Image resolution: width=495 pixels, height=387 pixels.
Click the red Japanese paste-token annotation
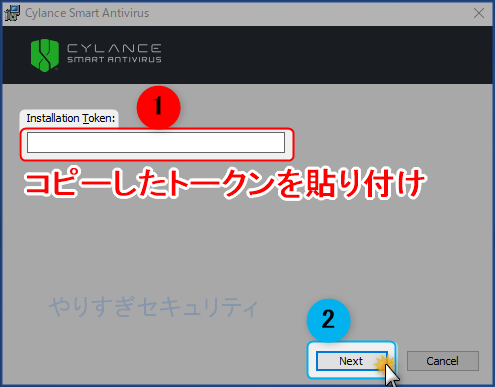click(x=225, y=183)
